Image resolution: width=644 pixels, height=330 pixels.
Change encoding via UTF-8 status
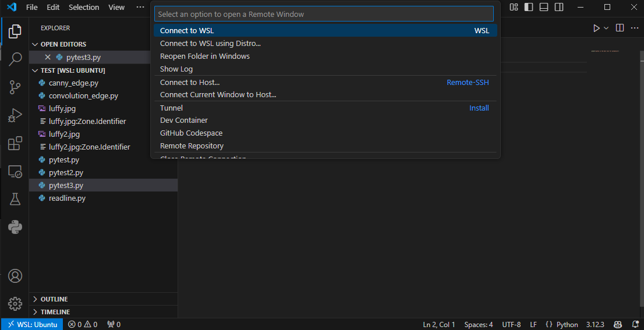[x=511, y=324]
